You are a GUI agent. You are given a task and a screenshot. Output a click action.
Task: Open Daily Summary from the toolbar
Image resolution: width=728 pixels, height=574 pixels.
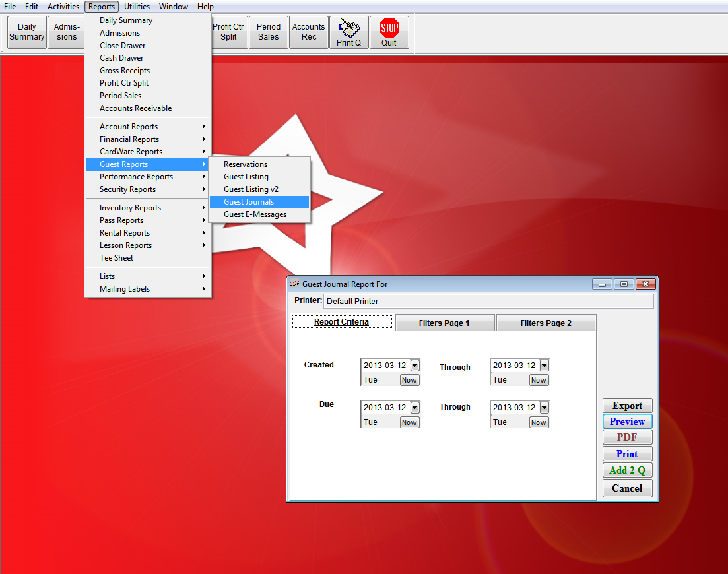26,32
